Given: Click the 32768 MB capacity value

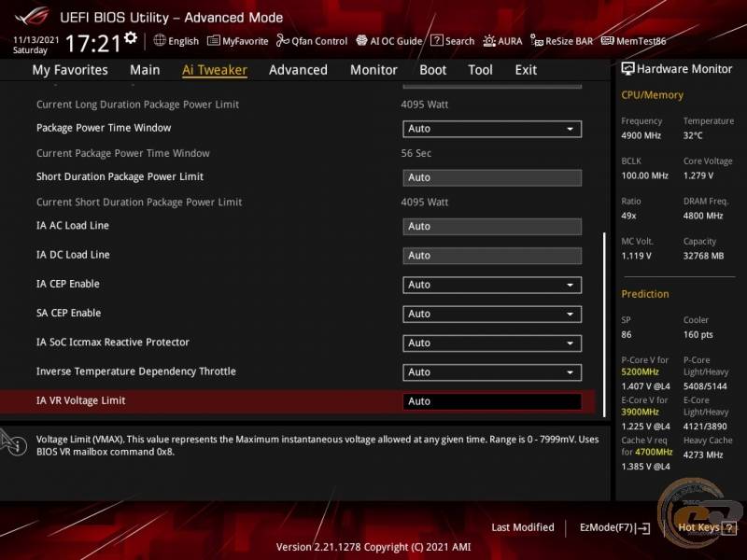Looking at the screenshot, I should pos(704,256).
